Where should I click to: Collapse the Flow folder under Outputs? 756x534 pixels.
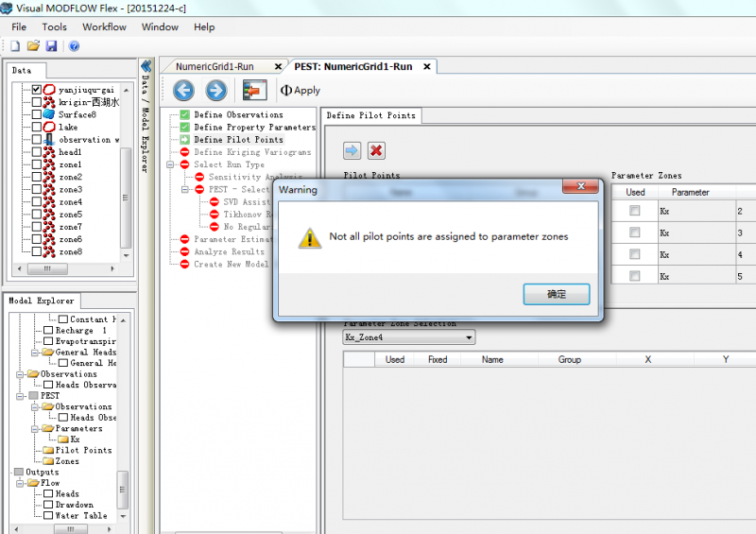20,483
